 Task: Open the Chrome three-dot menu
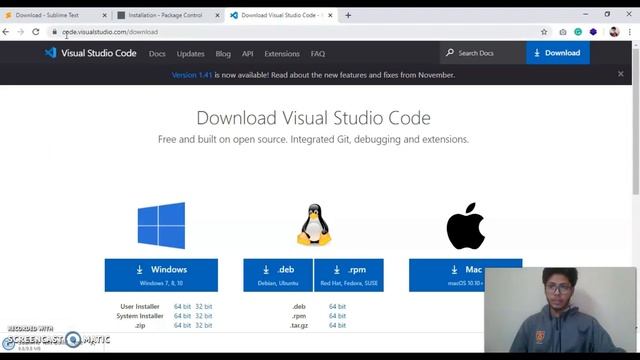point(629,32)
